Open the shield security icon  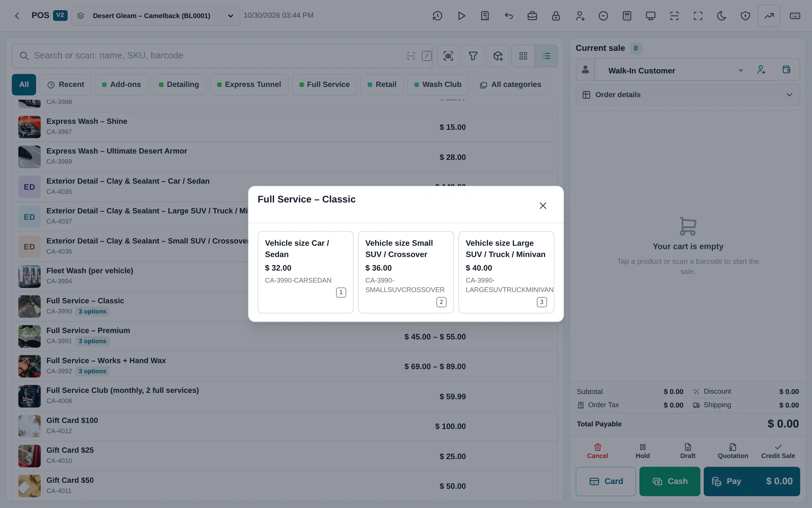tap(745, 16)
